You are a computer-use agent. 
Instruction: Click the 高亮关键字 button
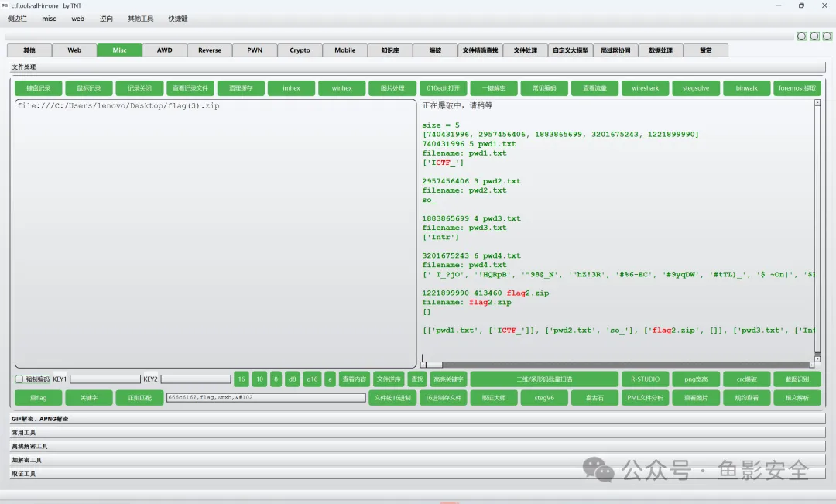448,379
